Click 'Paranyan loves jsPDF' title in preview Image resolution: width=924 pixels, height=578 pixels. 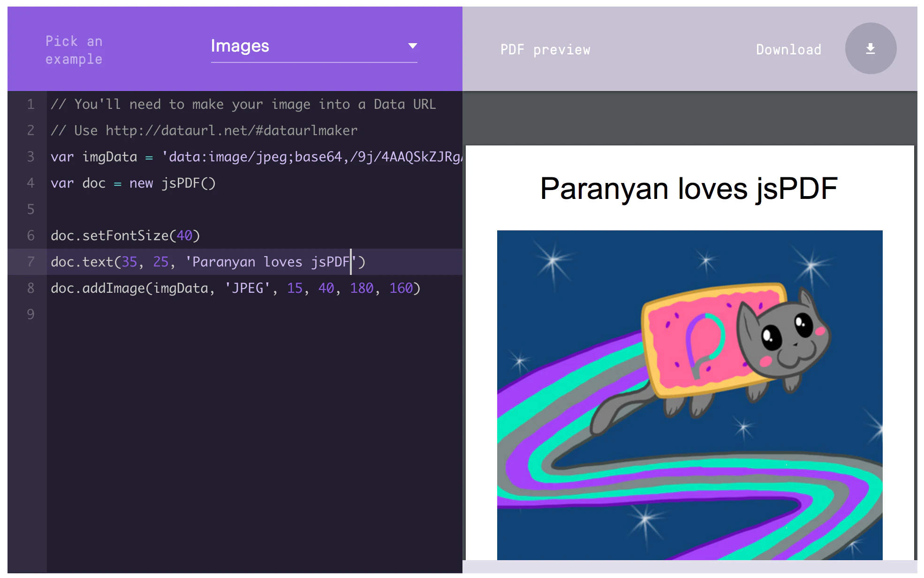(689, 189)
